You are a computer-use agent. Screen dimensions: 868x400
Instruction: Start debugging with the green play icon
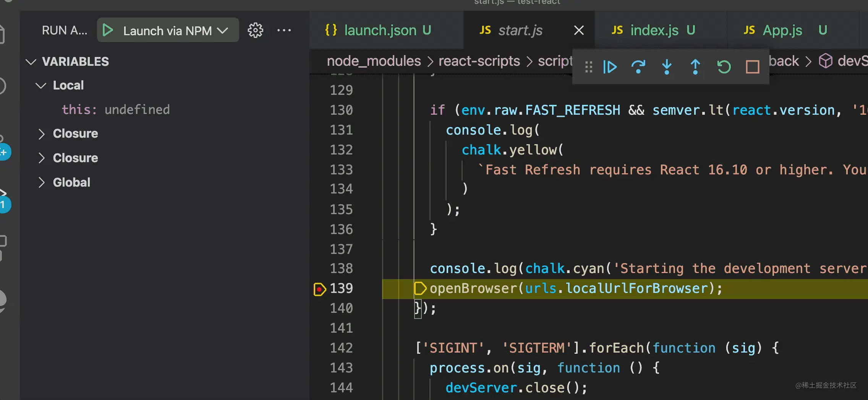(x=108, y=30)
